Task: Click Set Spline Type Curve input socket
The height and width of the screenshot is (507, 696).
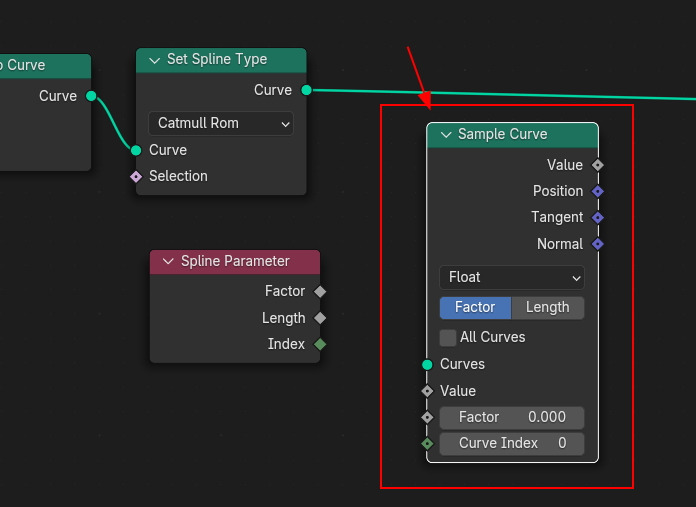Action: (x=136, y=151)
